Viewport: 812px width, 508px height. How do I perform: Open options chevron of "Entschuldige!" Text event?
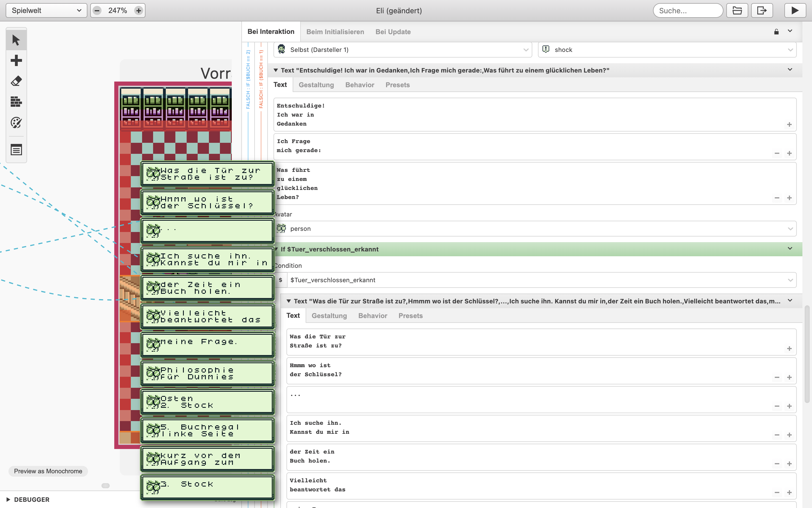(x=790, y=69)
